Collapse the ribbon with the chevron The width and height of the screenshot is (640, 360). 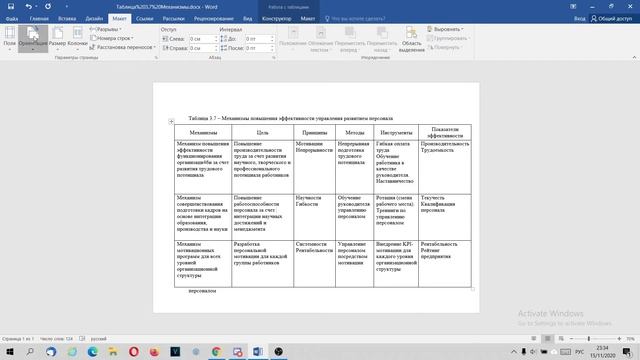[x=634, y=58]
